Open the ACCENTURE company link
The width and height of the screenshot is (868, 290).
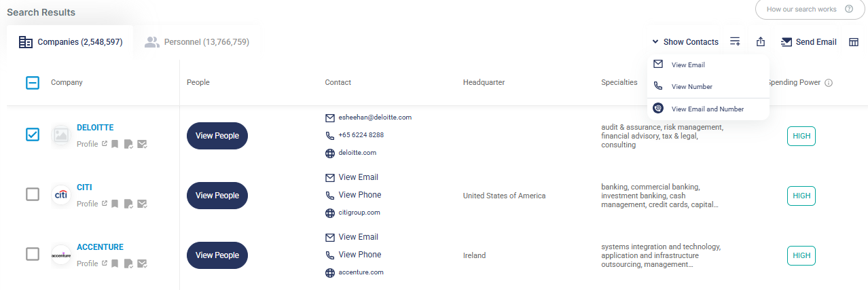click(x=100, y=247)
